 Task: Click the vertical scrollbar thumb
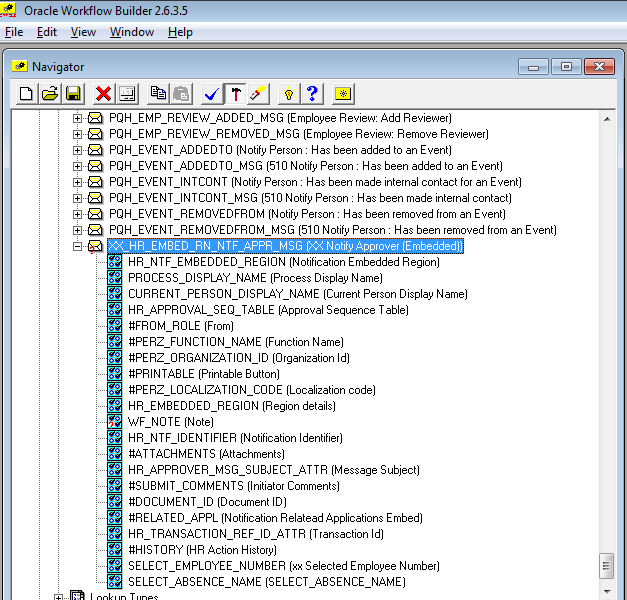tap(607, 566)
